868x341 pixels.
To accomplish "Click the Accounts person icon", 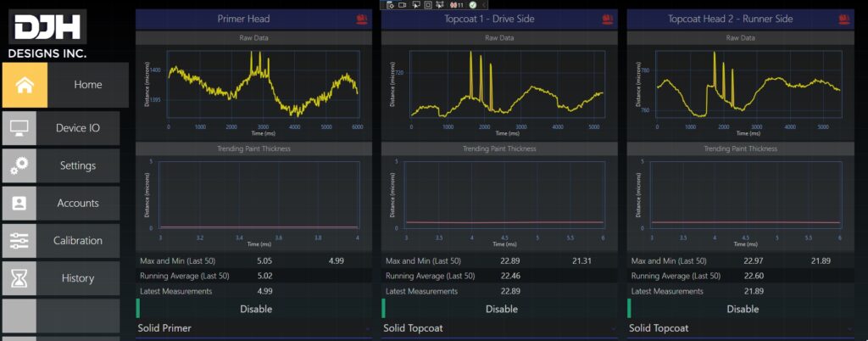I will click(19, 203).
